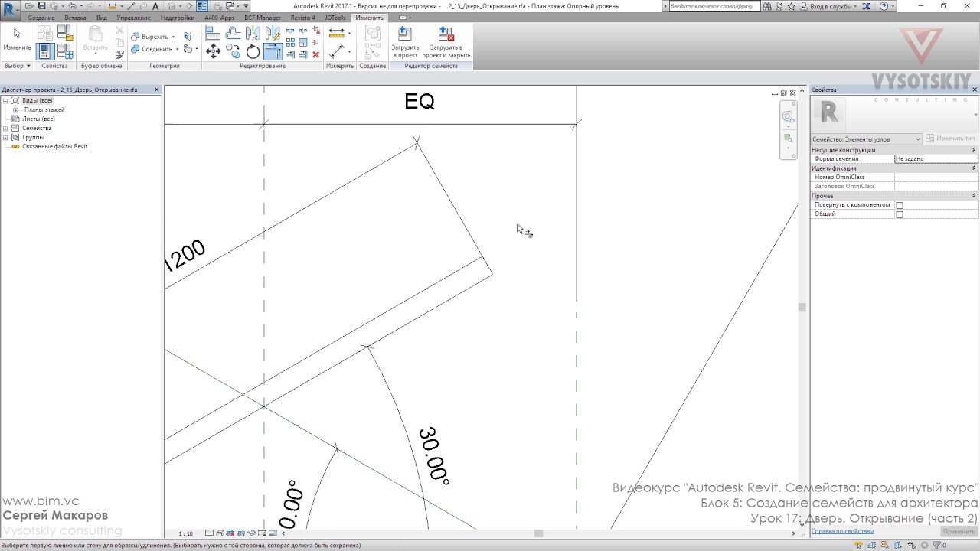Expand the Виды (все) tree node
The image size is (980, 551).
(x=5, y=100)
